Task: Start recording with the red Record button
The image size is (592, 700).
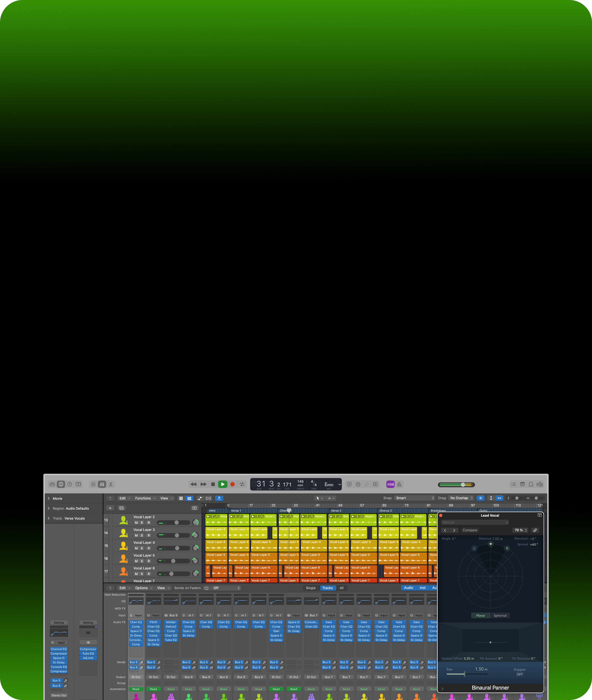Action: tap(232, 484)
